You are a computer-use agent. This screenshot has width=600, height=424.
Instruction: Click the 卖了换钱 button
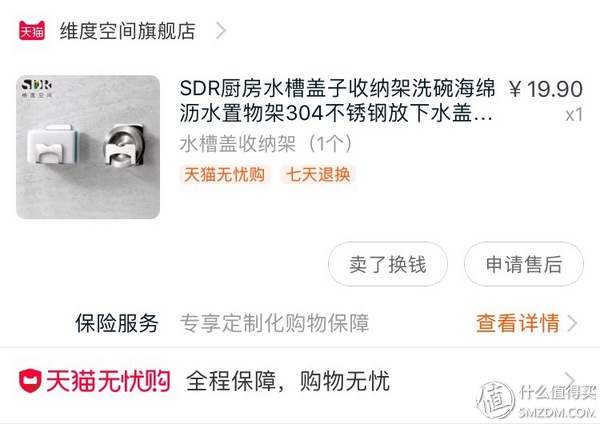point(388,264)
